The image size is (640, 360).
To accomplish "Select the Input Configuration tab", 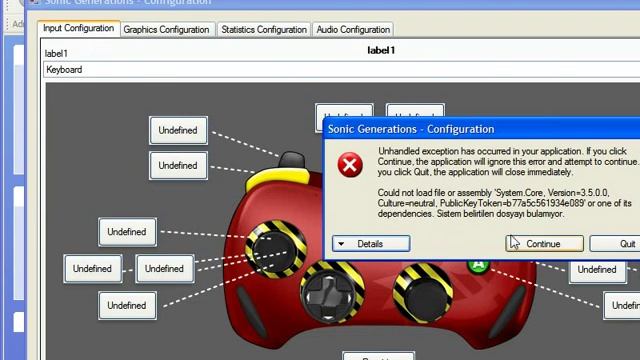I will pos(79,29).
